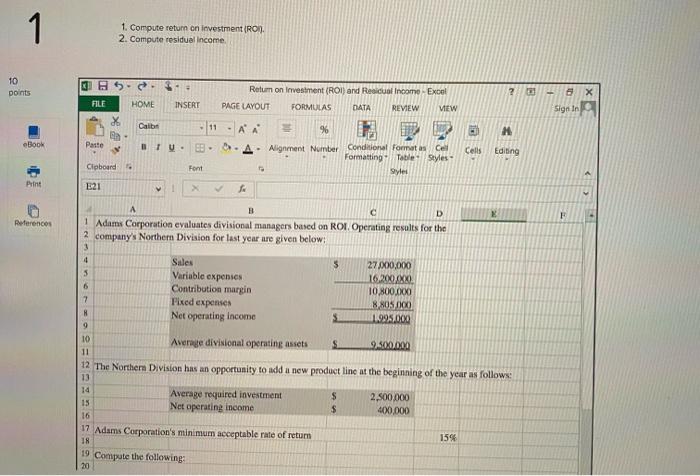Click the Excel application icon

coord(87,85)
